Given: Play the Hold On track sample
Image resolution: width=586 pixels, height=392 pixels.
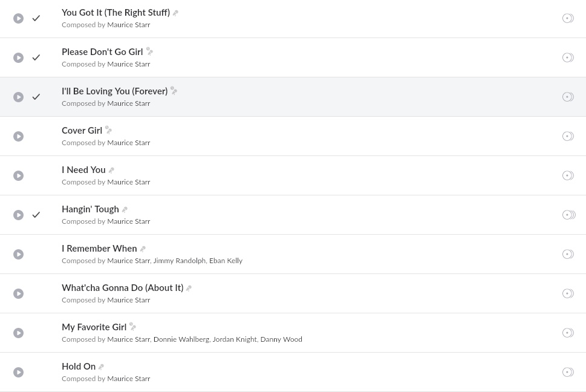Looking at the screenshot, I should [x=18, y=372].
